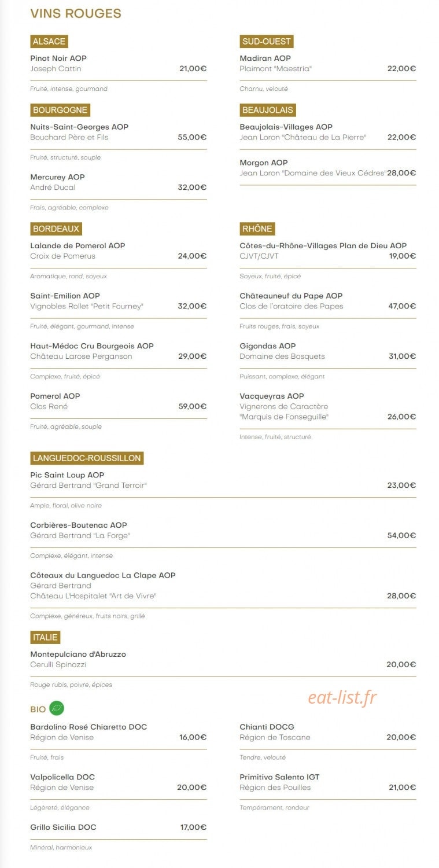Select Pinot Noir AOP wine
Image resolution: width=439 pixels, height=868 pixels.
(x=58, y=58)
